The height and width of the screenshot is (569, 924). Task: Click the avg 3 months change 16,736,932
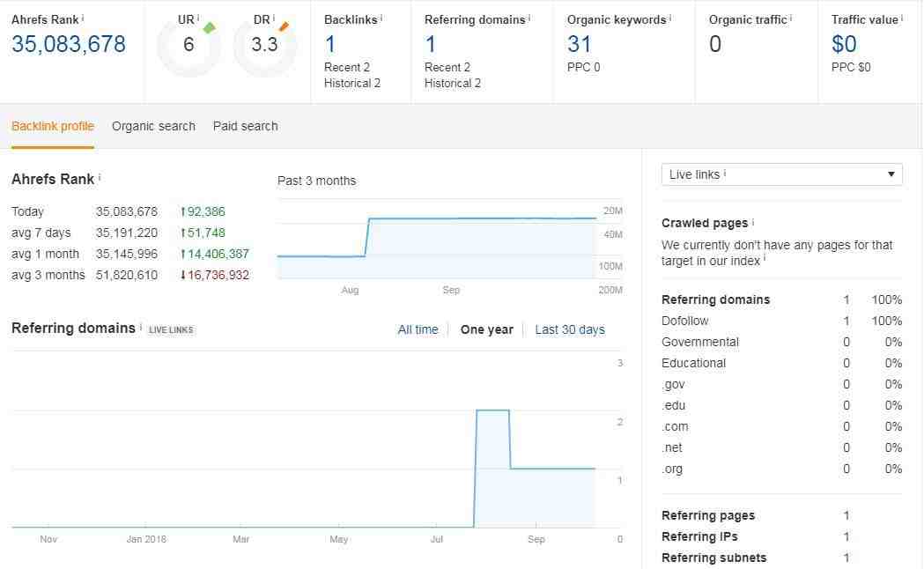(215, 275)
